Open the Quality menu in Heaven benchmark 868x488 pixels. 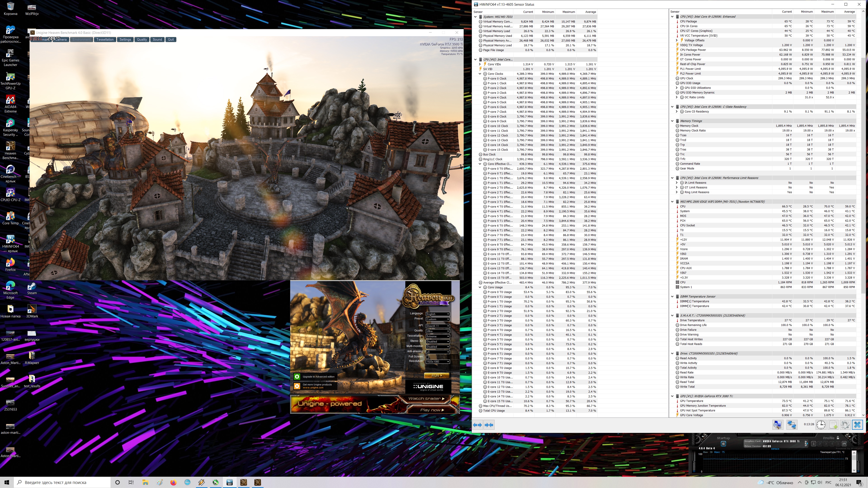(142, 39)
